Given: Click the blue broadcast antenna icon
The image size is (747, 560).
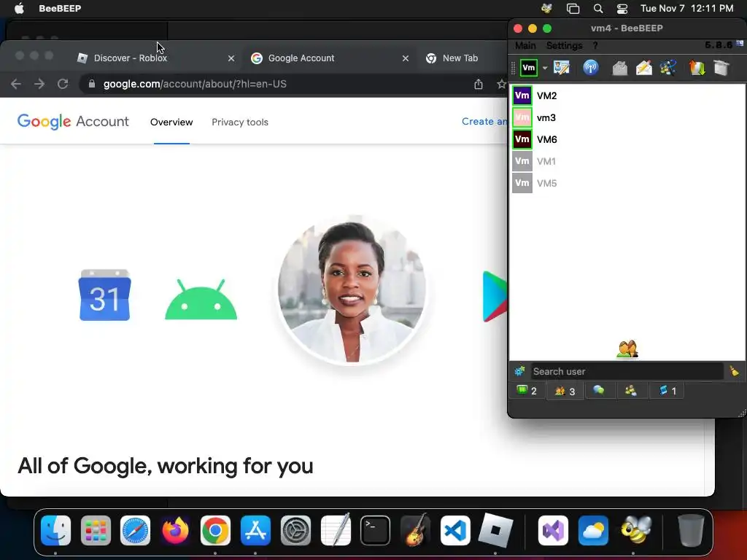Looking at the screenshot, I should pyautogui.click(x=591, y=68).
